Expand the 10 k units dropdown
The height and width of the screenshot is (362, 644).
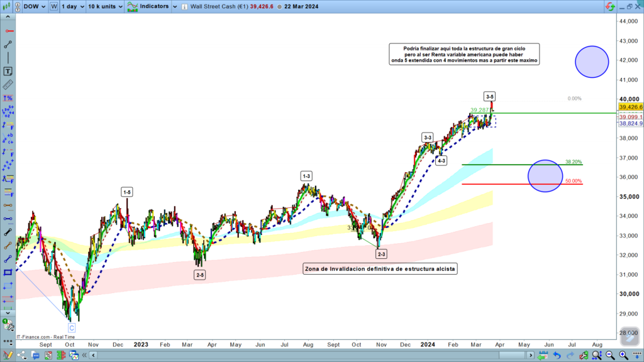104,6
